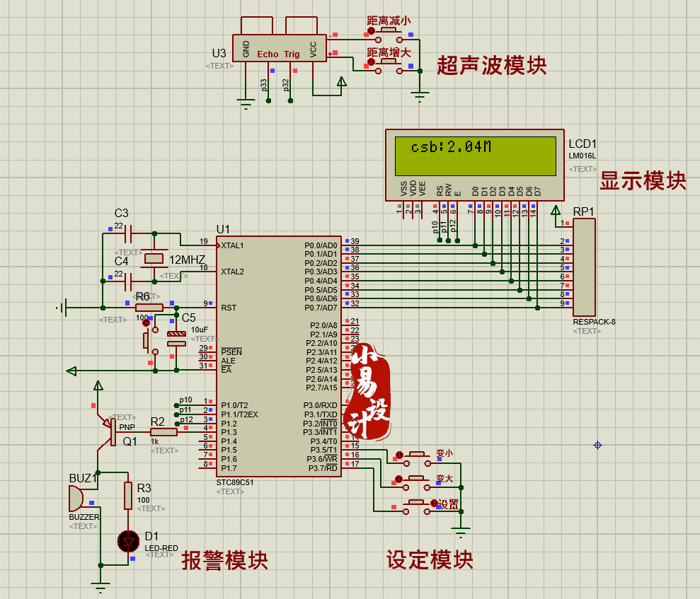Click the p12 net label near P1.2

coord(187,419)
